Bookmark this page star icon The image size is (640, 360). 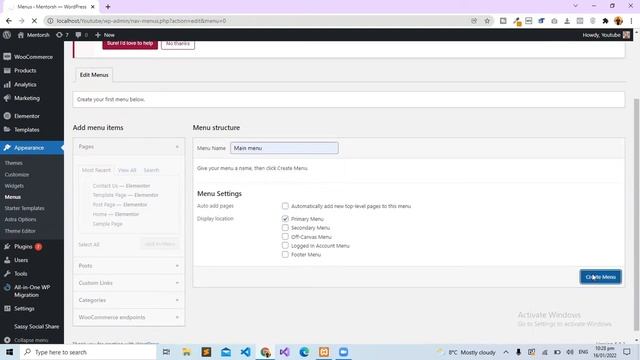tap(487, 21)
